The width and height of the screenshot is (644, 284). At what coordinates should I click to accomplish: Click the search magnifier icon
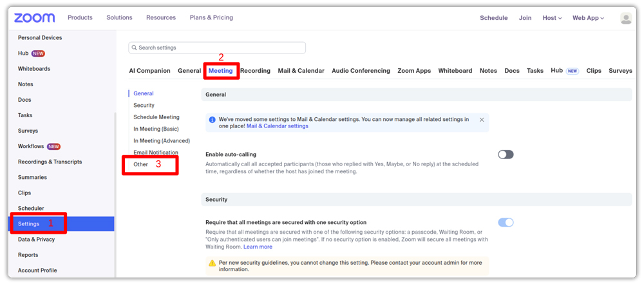point(135,48)
